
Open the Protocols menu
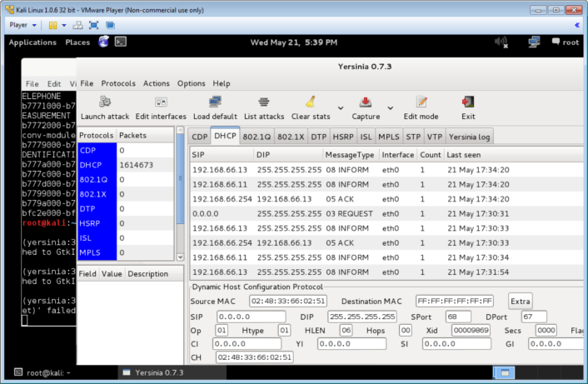point(117,83)
